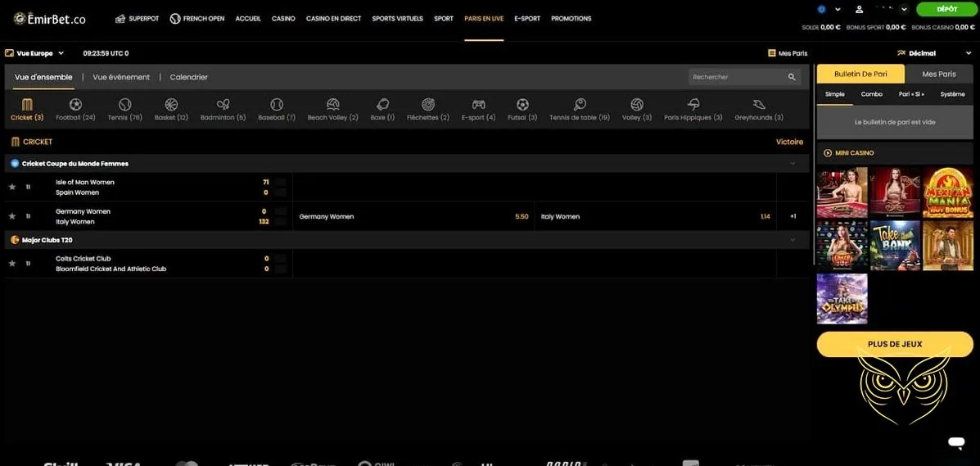This screenshot has width=980, height=466.
Task: Collapse the Cricket Coupe du Monde Femmes section
Action: pos(792,164)
